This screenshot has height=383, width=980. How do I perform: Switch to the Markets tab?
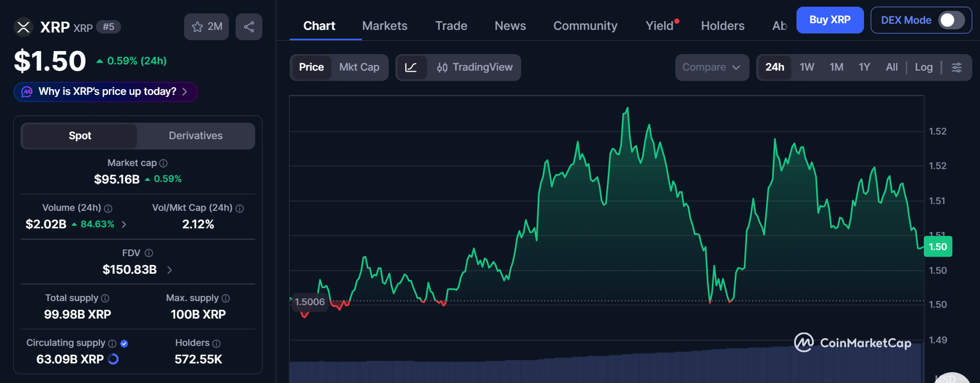[385, 26]
